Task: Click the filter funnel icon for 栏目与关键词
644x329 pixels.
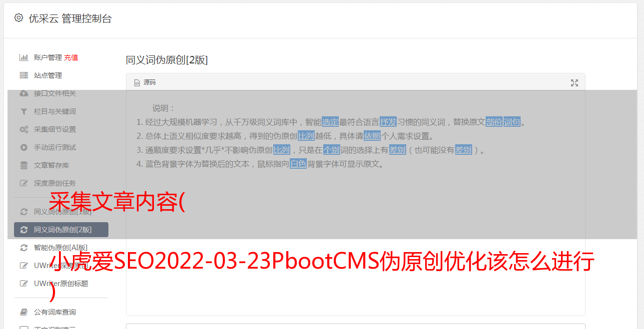Action: (x=23, y=111)
